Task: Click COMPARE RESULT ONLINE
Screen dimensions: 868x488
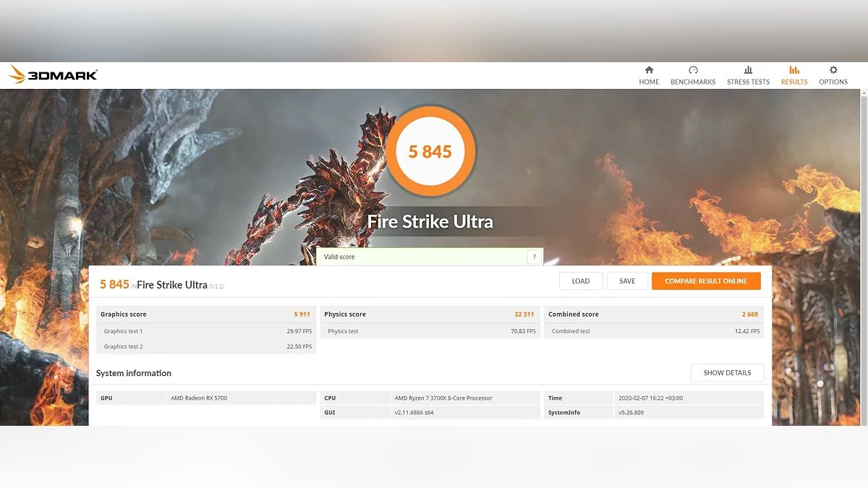Action: (x=706, y=281)
